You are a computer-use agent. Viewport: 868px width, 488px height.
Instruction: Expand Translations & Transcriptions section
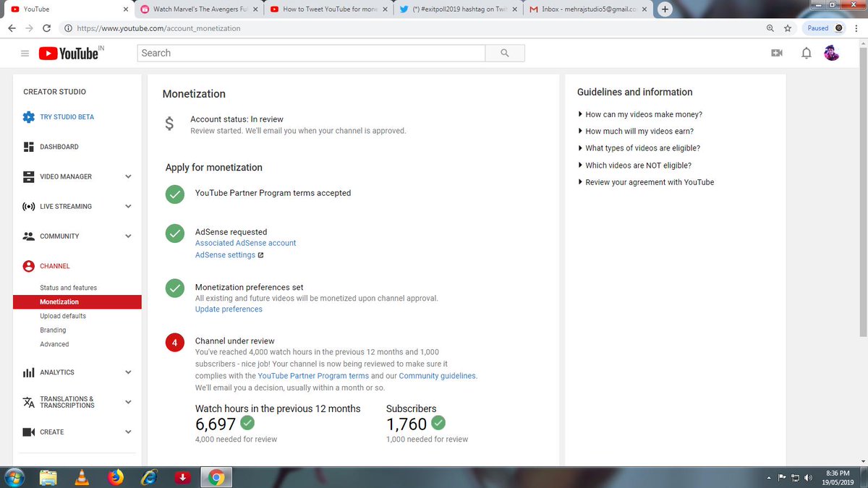pyautogui.click(x=128, y=402)
